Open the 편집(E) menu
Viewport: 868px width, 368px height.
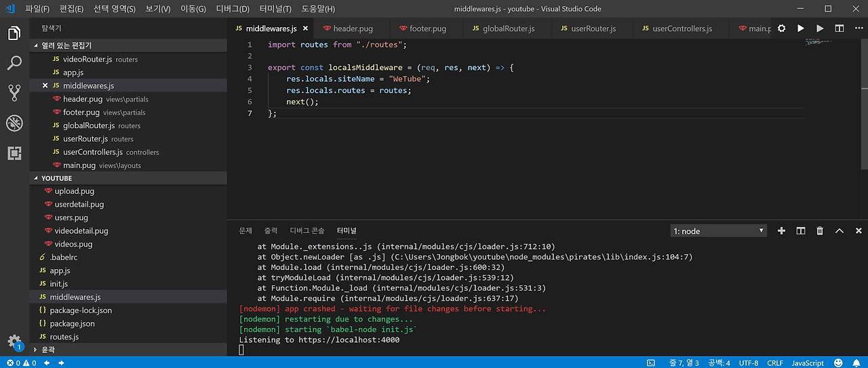point(71,9)
